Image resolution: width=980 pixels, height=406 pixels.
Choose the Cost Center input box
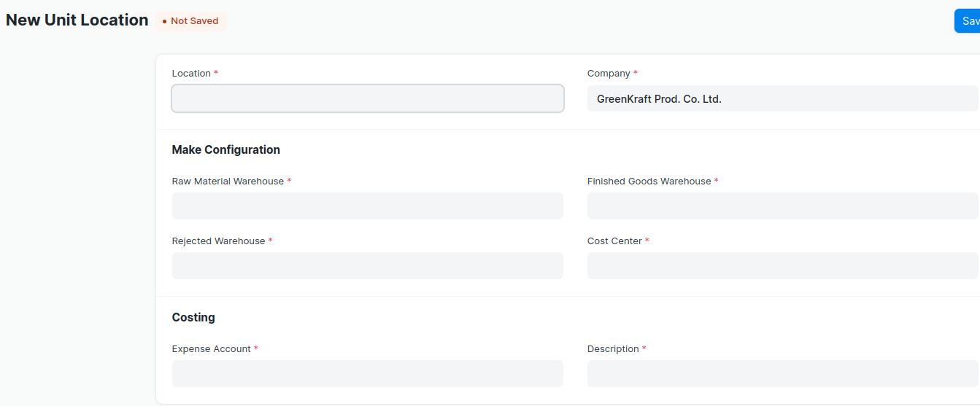[782, 266]
